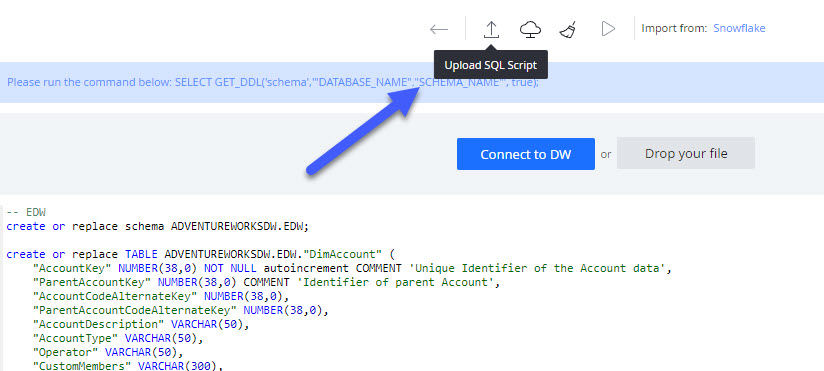Click the 'Identifier of parent Account' comment string
The image size is (824, 371).
[x=395, y=282]
